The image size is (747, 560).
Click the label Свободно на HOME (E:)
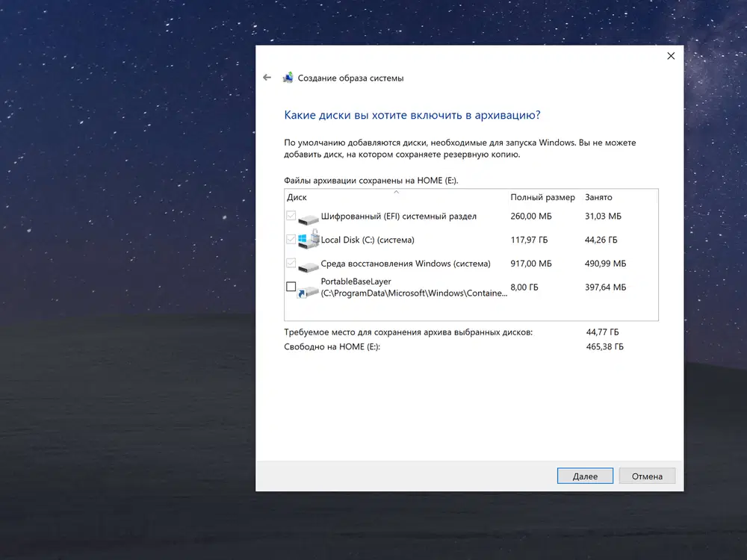coord(332,346)
